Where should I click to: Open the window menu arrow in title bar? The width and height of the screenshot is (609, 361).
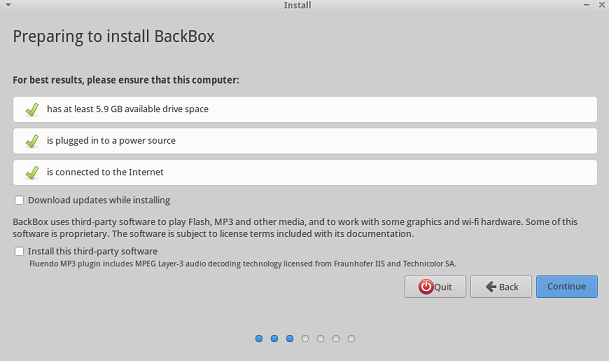pyautogui.click(x=8, y=5)
